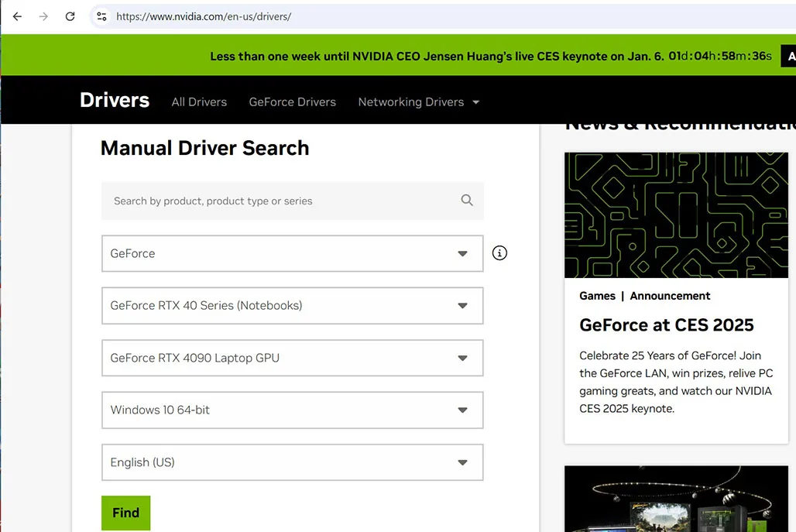Click the green Find button
Viewport: 796px width, 532px height.
tap(126, 513)
